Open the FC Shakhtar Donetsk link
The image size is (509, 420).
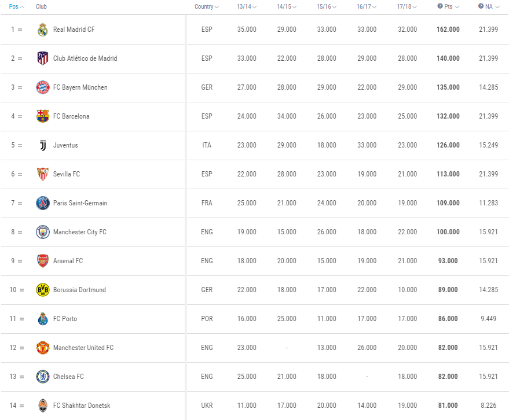click(x=82, y=406)
